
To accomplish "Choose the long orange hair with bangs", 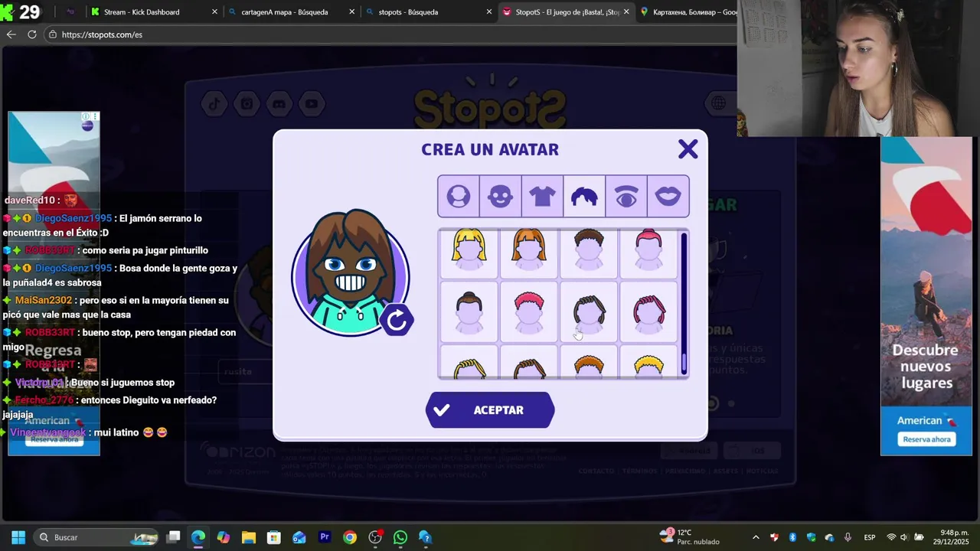I will (529, 251).
